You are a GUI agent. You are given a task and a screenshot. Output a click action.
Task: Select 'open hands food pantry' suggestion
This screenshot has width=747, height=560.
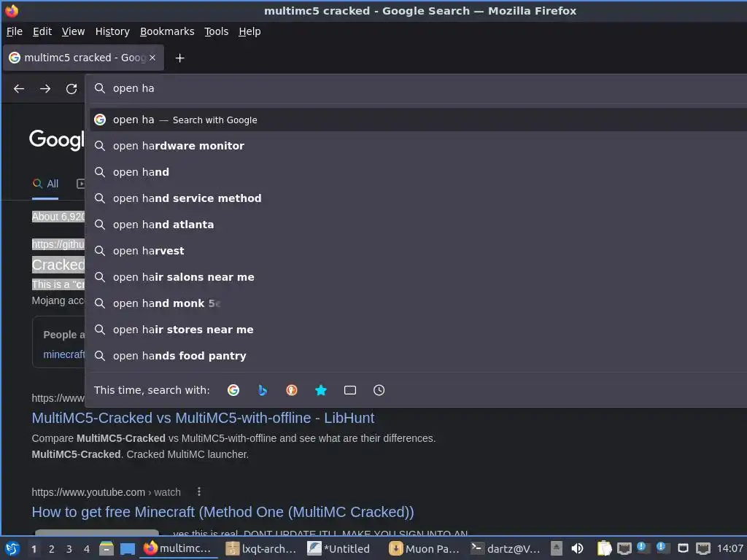click(x=418, y=356)
